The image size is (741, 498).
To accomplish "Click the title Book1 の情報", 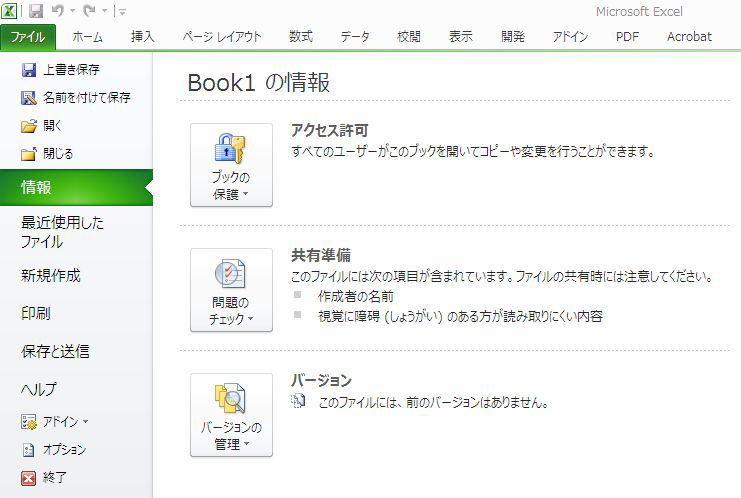I will point(258,83).
